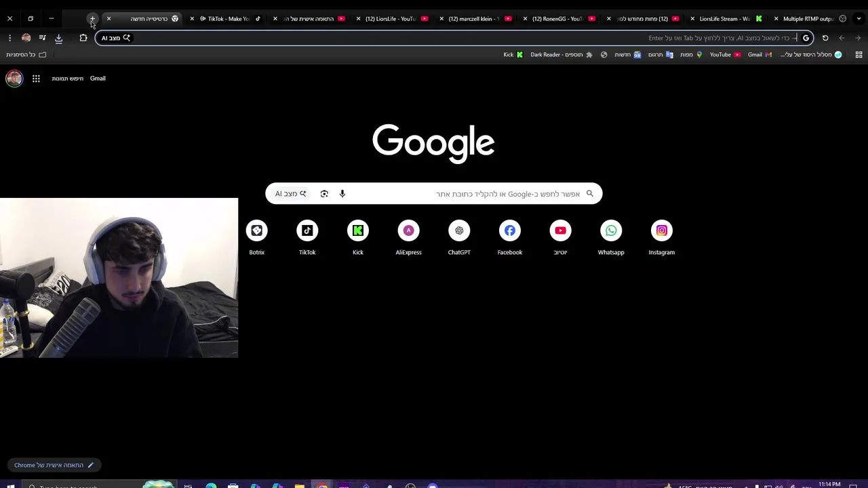Open the extensions puzzle icon
The width and height of the screenshot is (868, 488).
[83, 38]
